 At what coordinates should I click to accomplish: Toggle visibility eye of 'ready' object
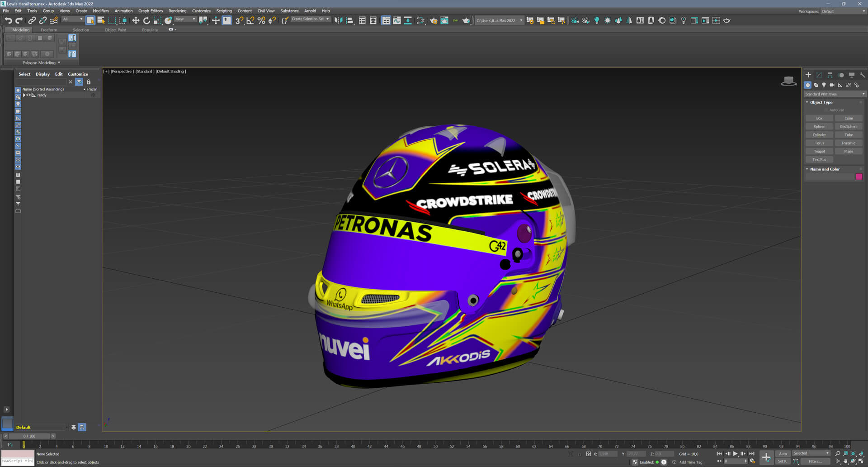coord(28,95)
